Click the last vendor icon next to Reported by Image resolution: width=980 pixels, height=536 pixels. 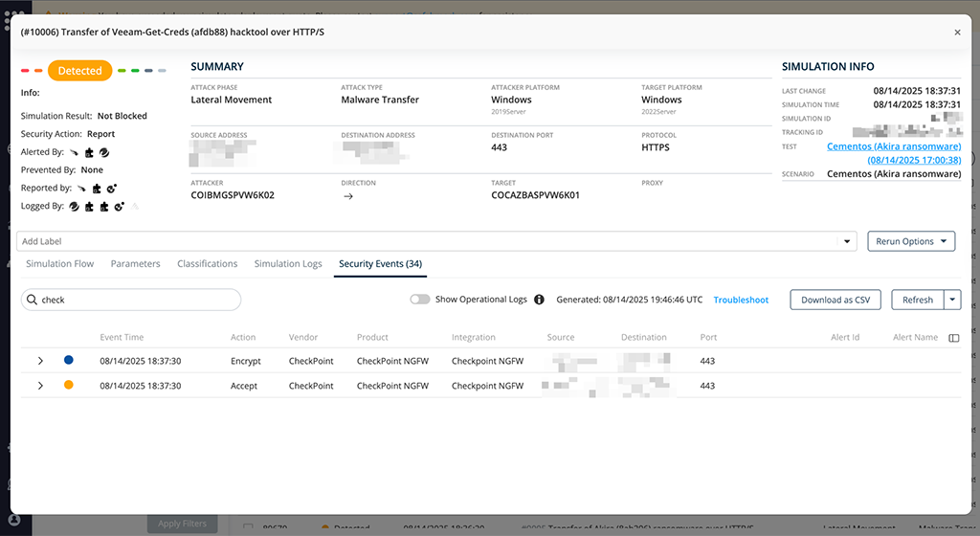click(x=112, y=188)
